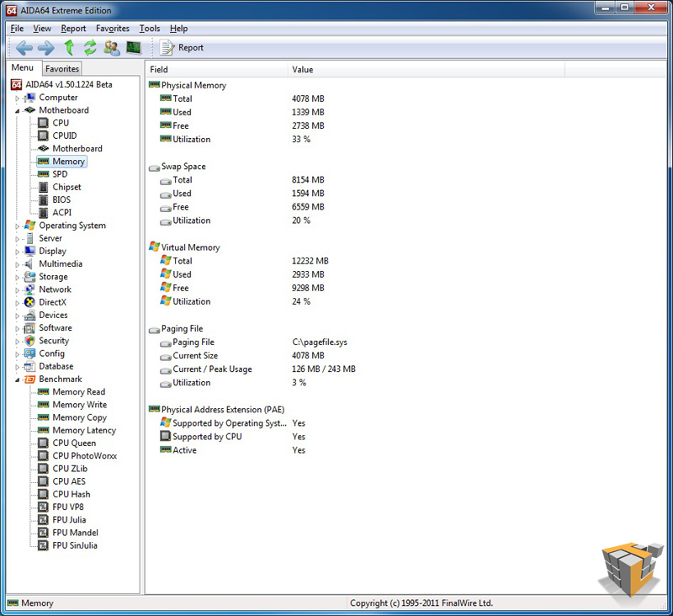Select the FPU Julia benchmark icon
Image resolution: width=673 pixels, height=616 pixels.
click(x=43, y=520)
